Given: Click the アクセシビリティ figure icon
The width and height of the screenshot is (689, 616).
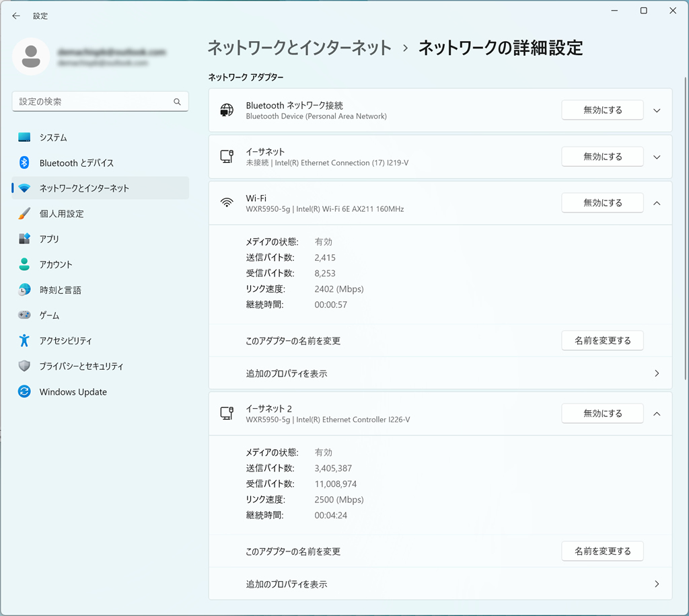Looking at the screenshot, I should tap(24, 340).
